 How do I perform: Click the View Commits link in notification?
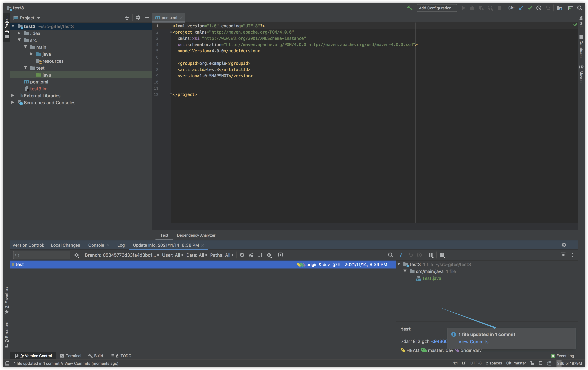[x=473, y=342]
